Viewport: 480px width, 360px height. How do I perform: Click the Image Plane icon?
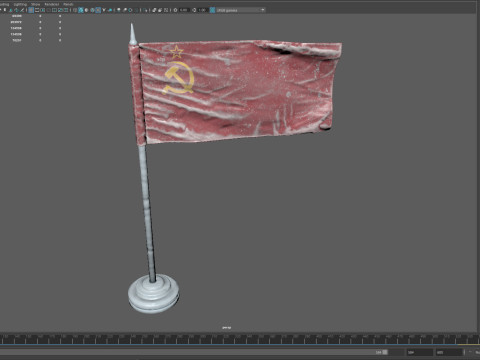tap(11, 10)
